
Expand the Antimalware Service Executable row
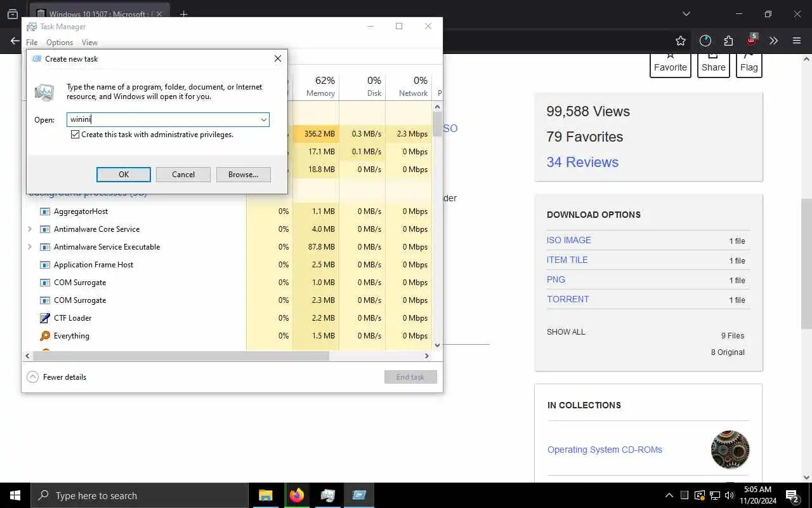tap(30, 247)
